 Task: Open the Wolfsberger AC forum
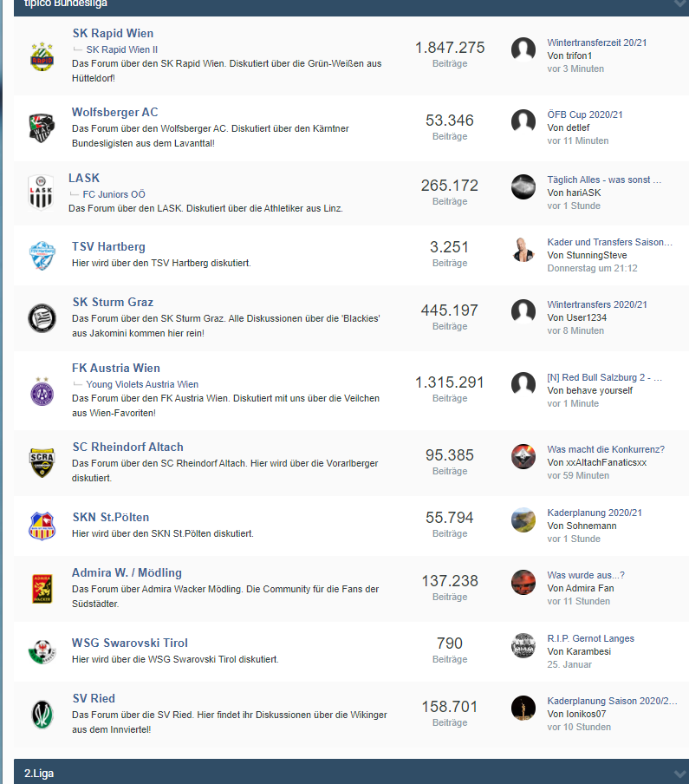pos(115,112)
